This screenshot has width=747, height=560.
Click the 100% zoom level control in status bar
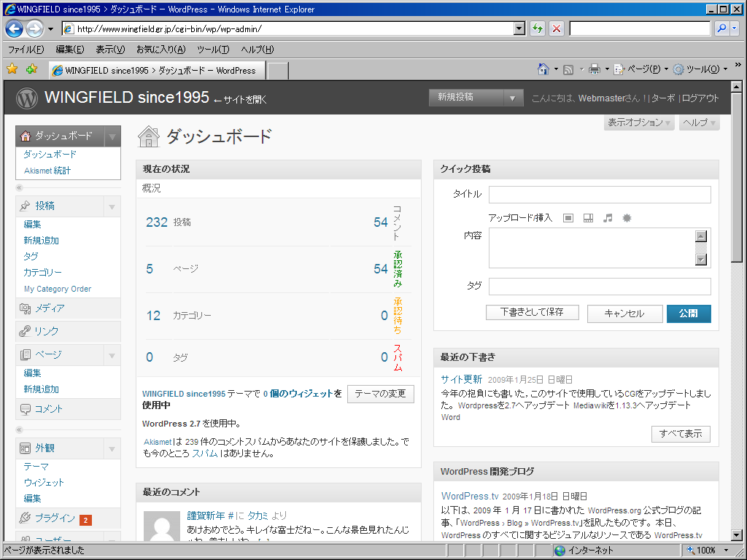(707, 551)
